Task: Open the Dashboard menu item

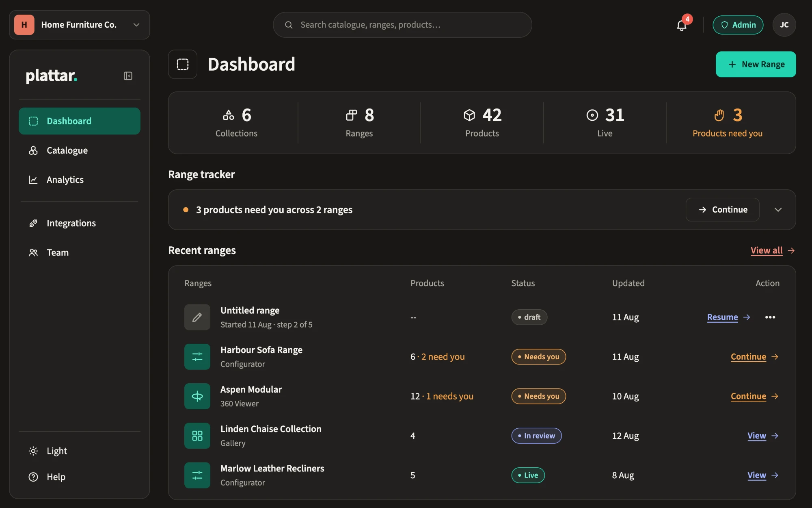Action: tap(80, 121)
